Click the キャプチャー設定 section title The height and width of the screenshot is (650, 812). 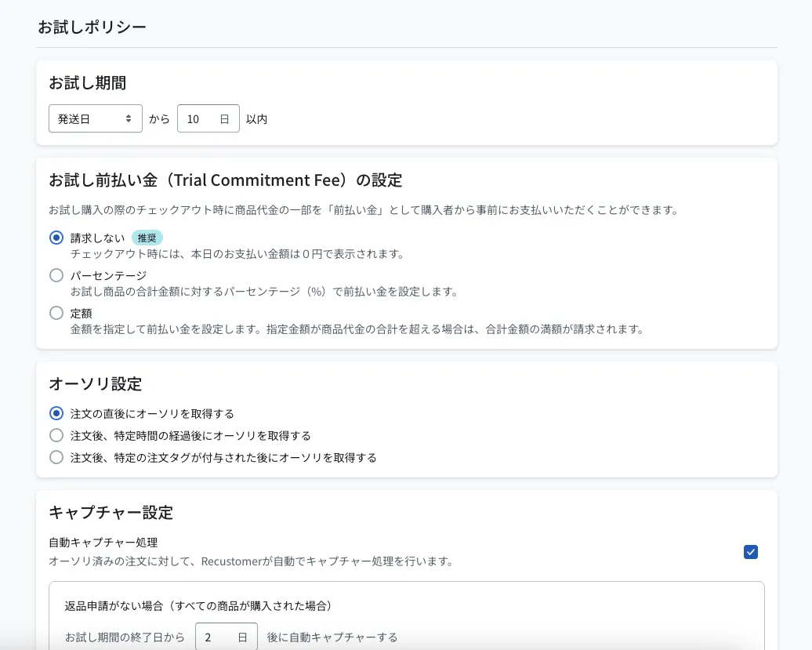point(111,512)
